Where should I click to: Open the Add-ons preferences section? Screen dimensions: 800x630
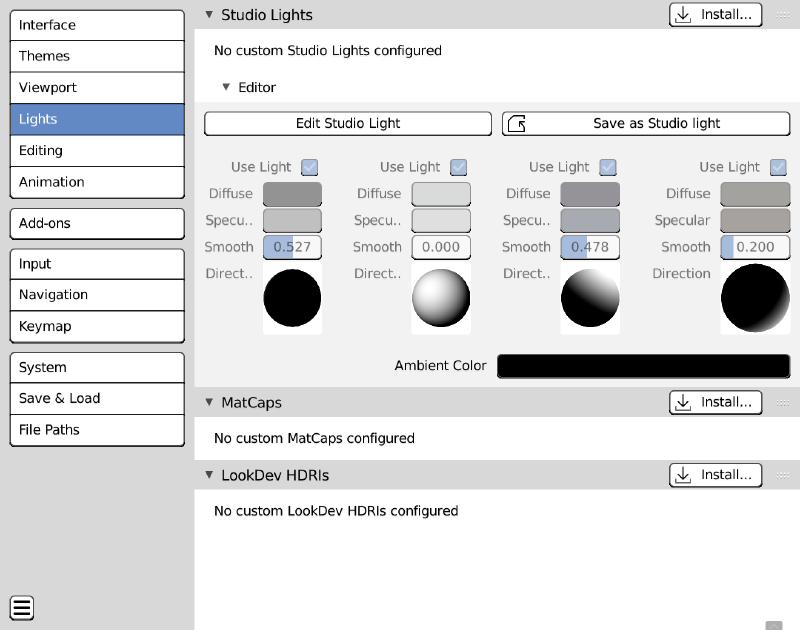click(x=97, y=223)
